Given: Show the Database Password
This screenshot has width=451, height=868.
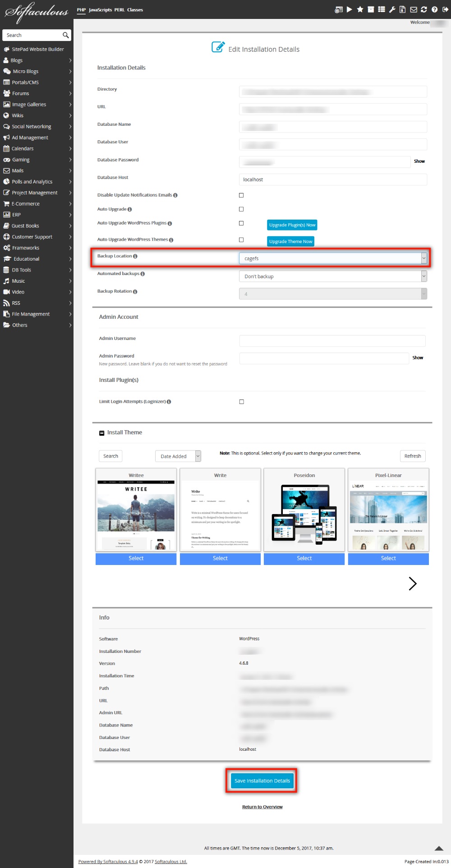Looking at the screenshot, I should [419, 161].
